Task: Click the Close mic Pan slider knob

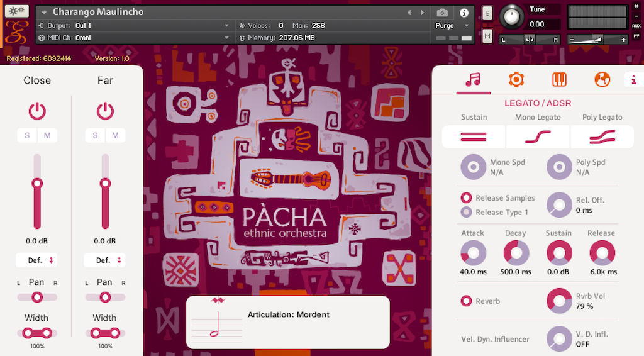Action: point(37,297)
